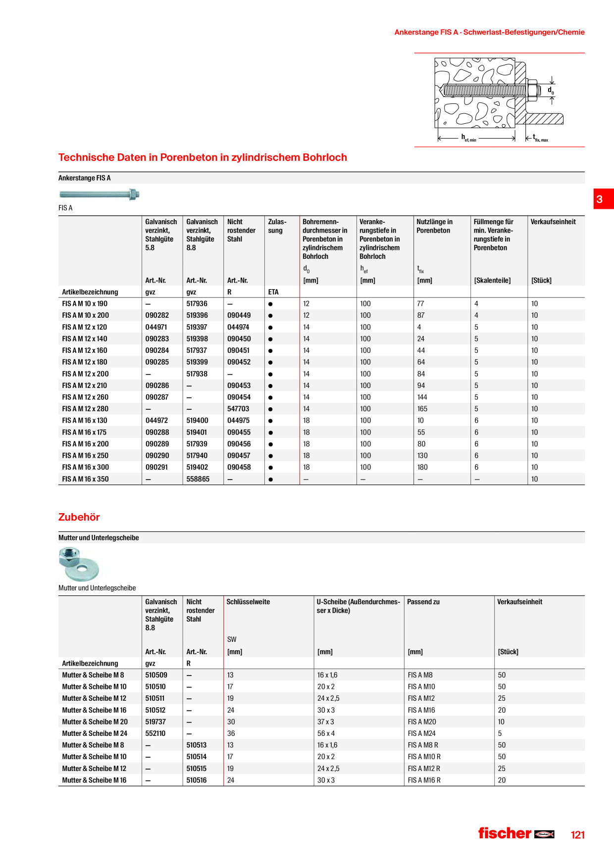Click article number 517937
This screenshot has width=614, height=868.
tap(196, 350)
